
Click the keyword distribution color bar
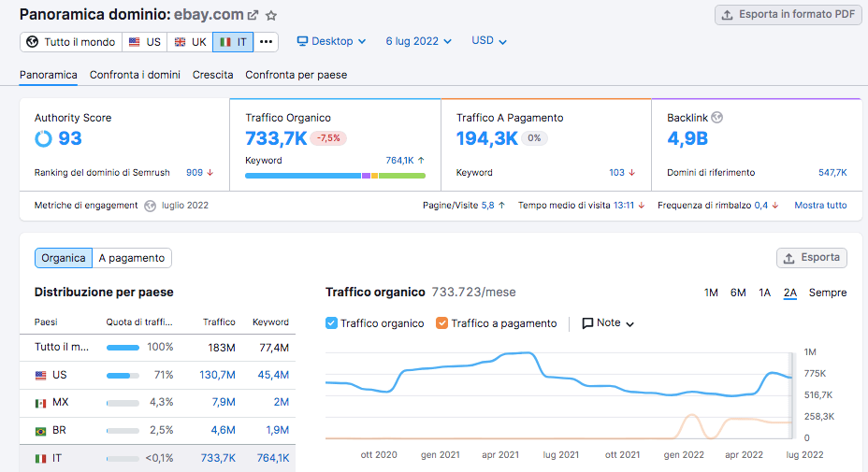pyautogui.click(x=335, y=176)
